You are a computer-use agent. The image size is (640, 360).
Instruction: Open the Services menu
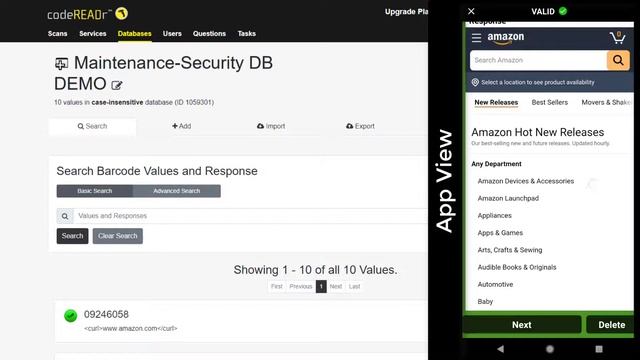pos(93,33)
